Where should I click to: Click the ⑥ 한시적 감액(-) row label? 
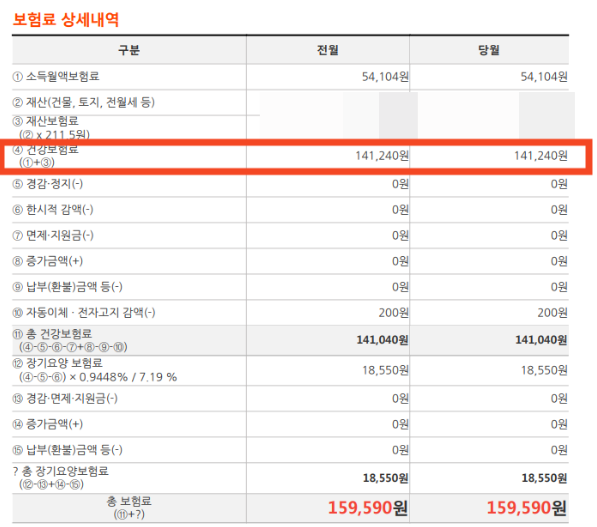53,209
